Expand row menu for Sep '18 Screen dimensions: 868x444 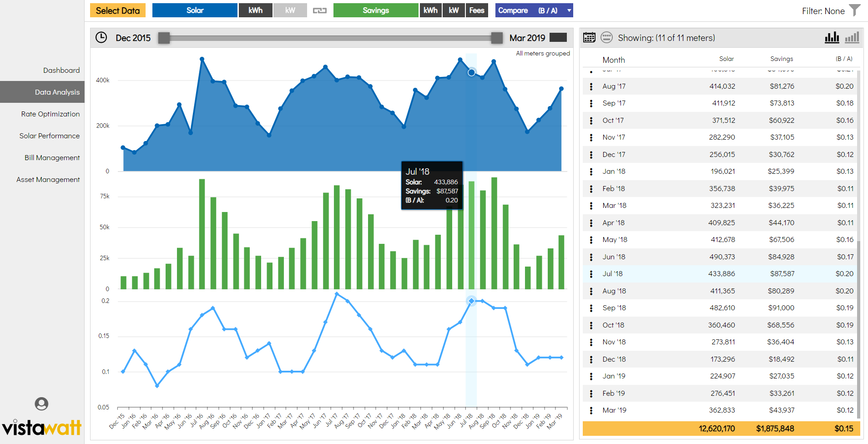coord(591,308)
